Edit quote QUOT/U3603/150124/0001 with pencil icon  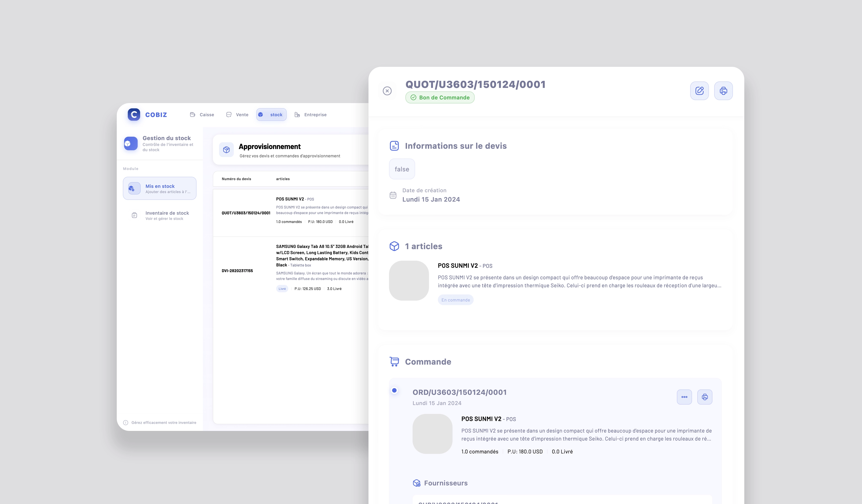coord(699,91)
